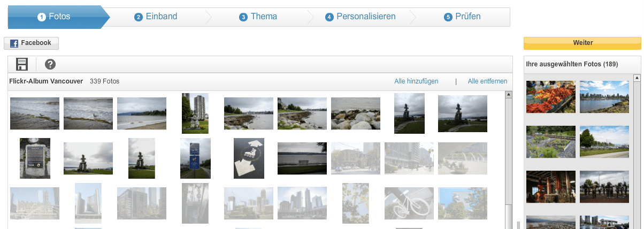Open brewery copper tanks selected photo

click(x=551, y=187)
